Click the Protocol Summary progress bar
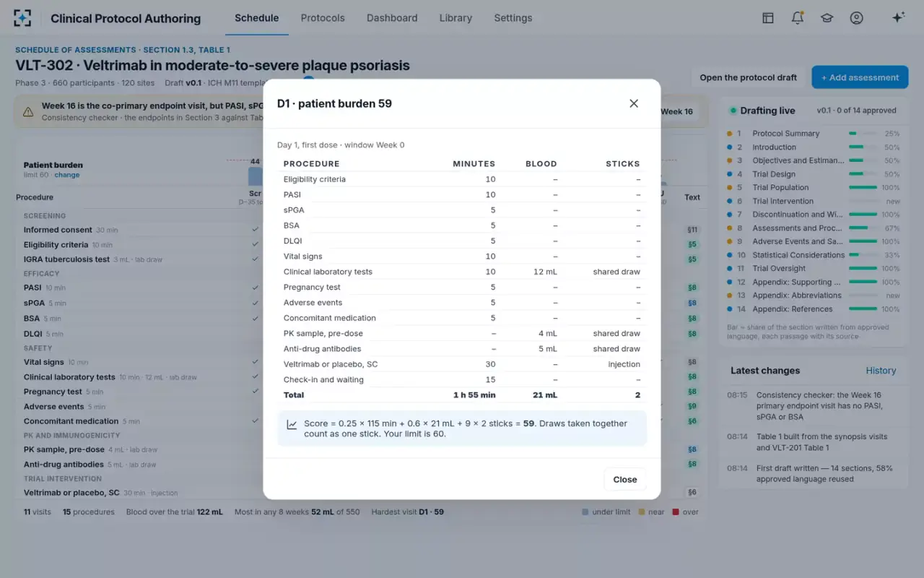This screenshot has width=924, height=578. [863, 134]
